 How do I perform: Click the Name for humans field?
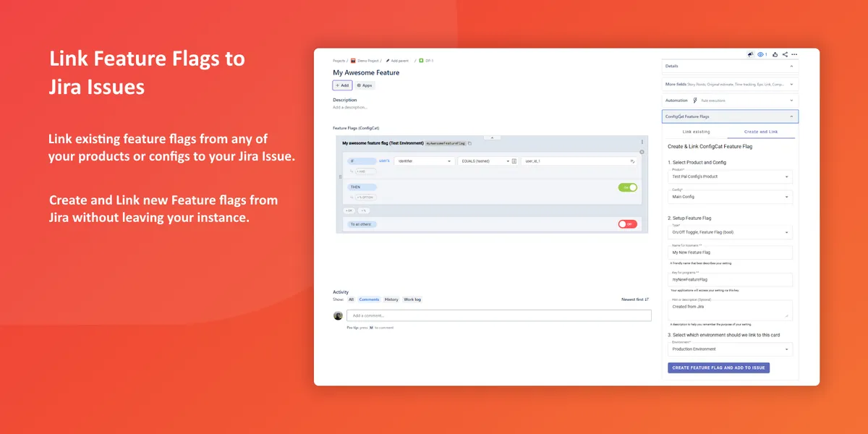[x=730, y=252]
